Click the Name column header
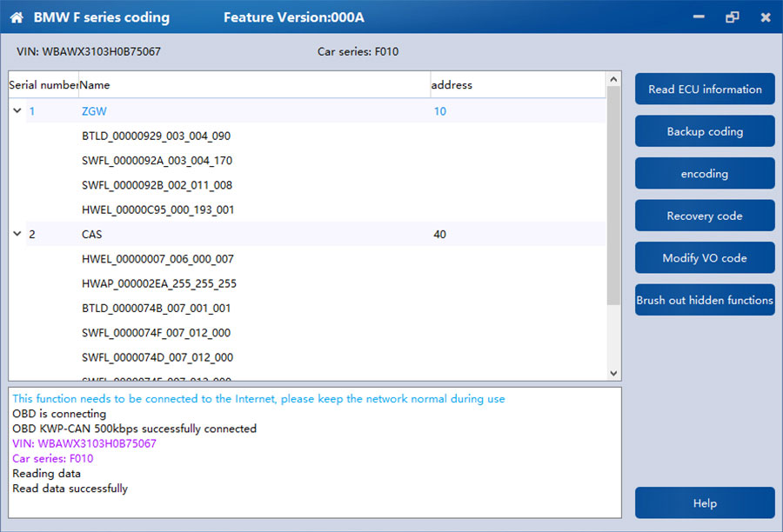The image size is (783, 532). pos(254,85)
